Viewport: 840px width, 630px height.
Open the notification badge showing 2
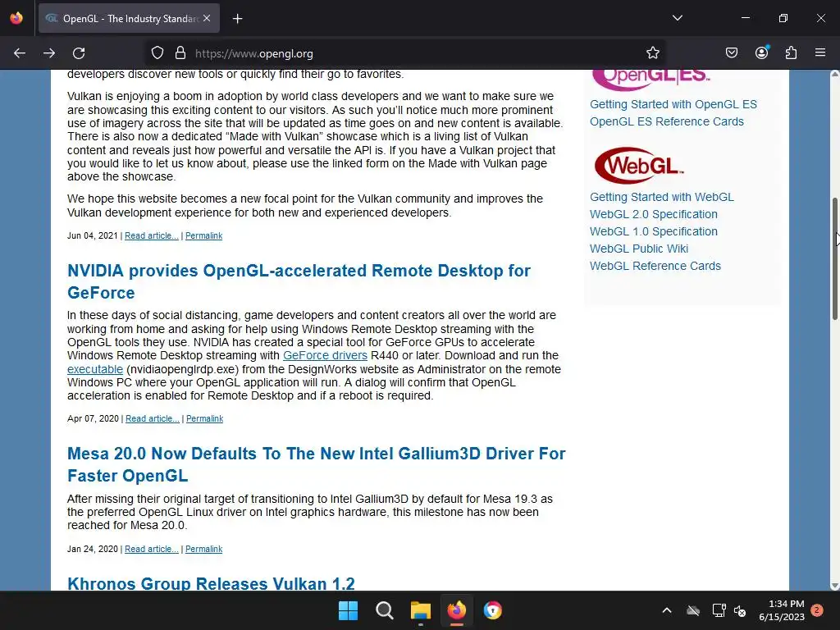[x=817, y=610]
